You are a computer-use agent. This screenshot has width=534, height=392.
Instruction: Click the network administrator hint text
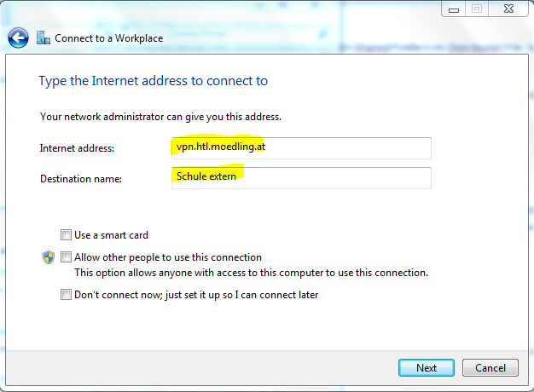click(x=160, y=116)
